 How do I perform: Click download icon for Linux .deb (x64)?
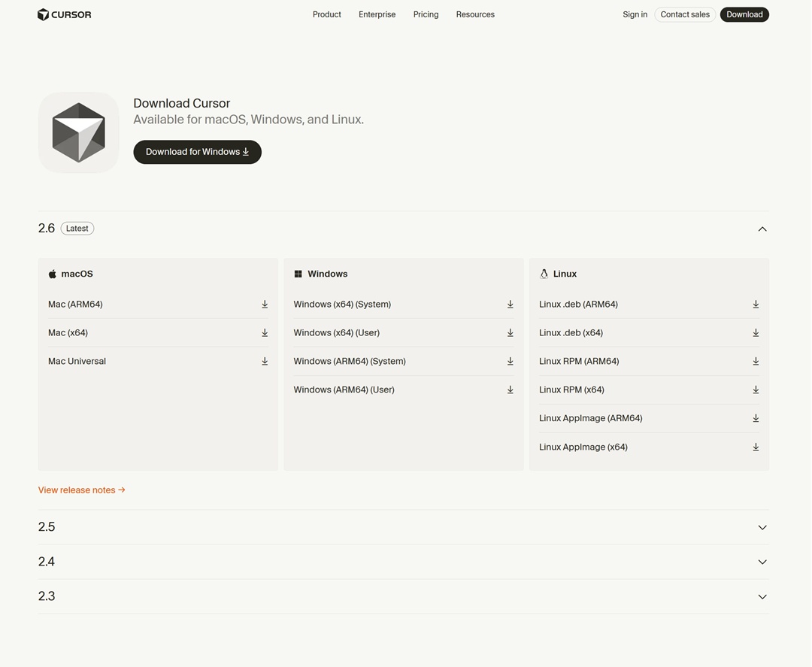click(756, 333)
